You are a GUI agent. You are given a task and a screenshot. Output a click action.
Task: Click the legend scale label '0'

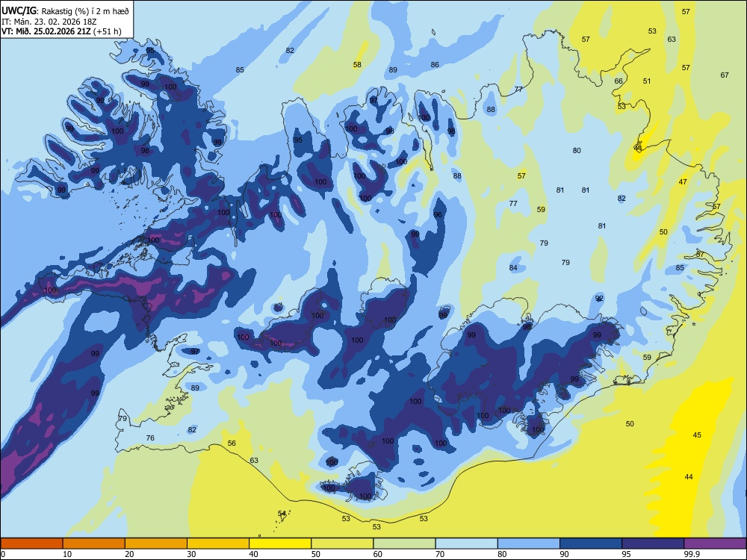pyautogui.click(x=3, y=554)
